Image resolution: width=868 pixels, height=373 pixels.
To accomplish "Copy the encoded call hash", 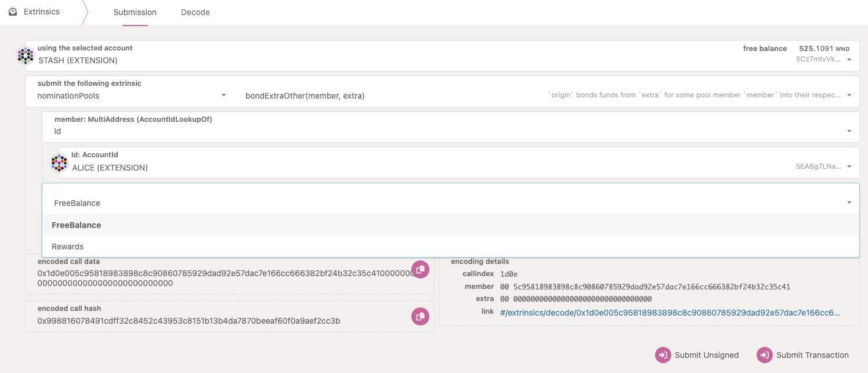I will (x=420, y=316).
